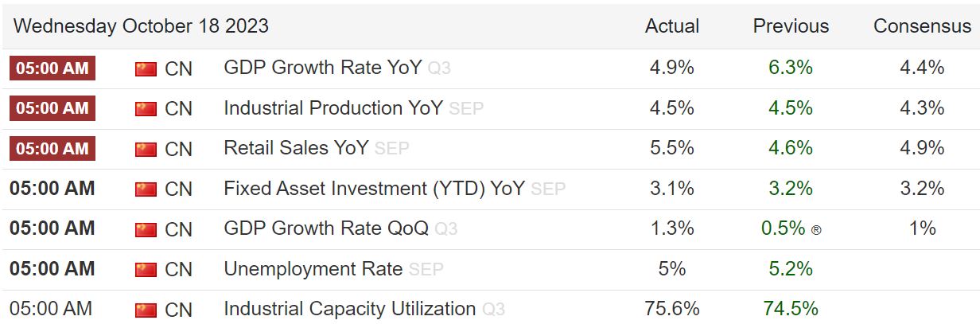Viewport: 980px width, 324px height.
Task: Click the CN country code in the GDP QoQ row
Action: tap(179, 229)
